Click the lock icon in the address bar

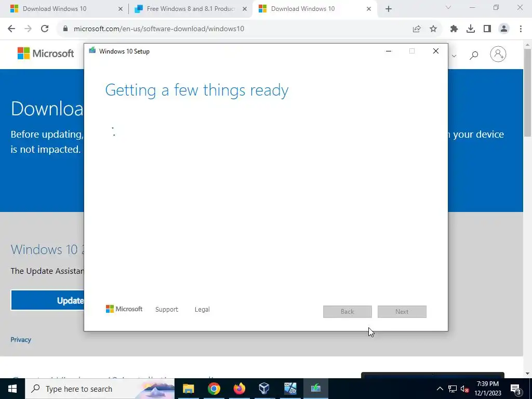tap(65, 29)
